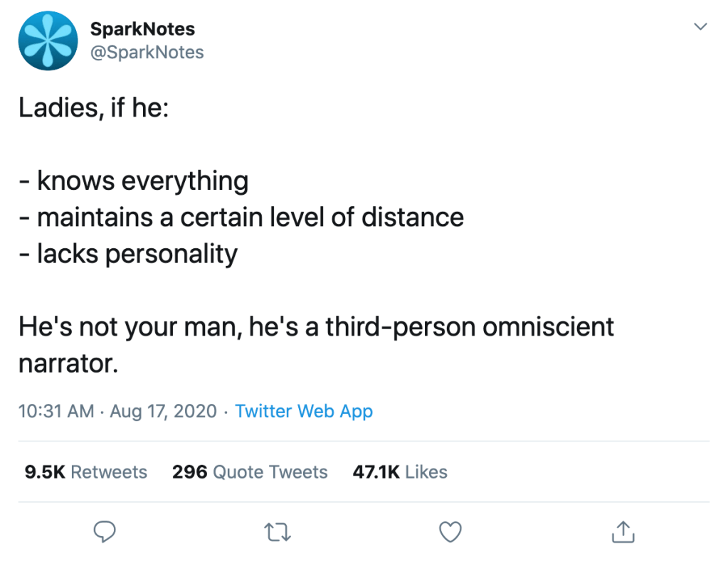The width and height of the screenshot is (728, 561).
Task: Click the "lacks personality" bullet line
Action: tap(128, 253)
